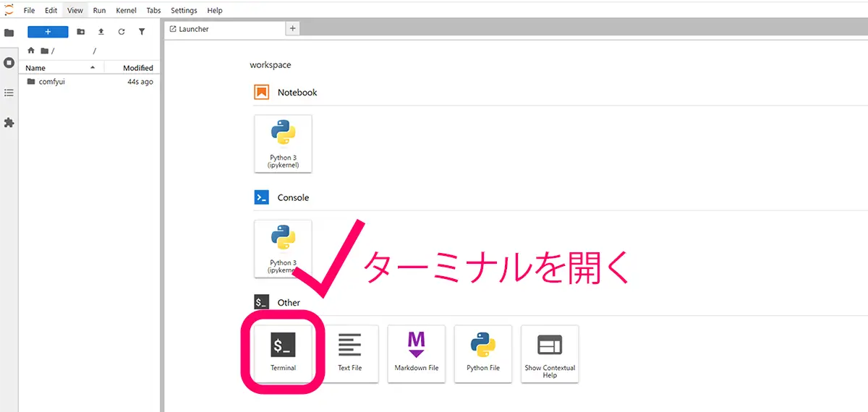This screenshot has height=412, width=868.
Task: Open the Kernel menu
Action: click(126, 10)
